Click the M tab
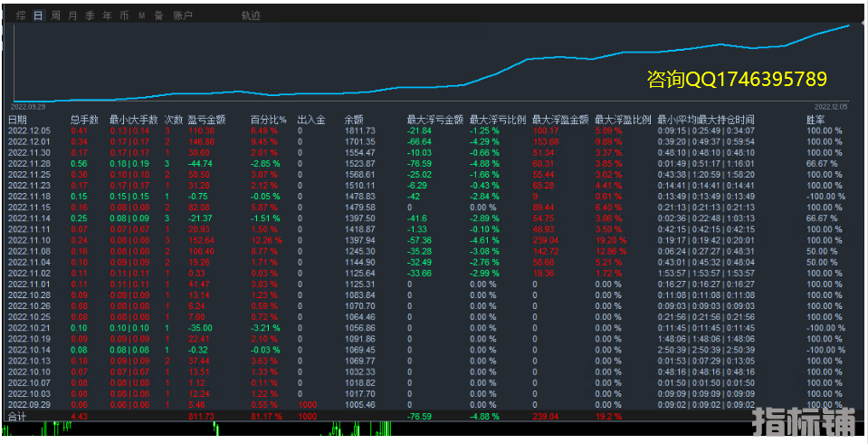Image resolution: width=868 pixels, height=444 pixels. 141,15
